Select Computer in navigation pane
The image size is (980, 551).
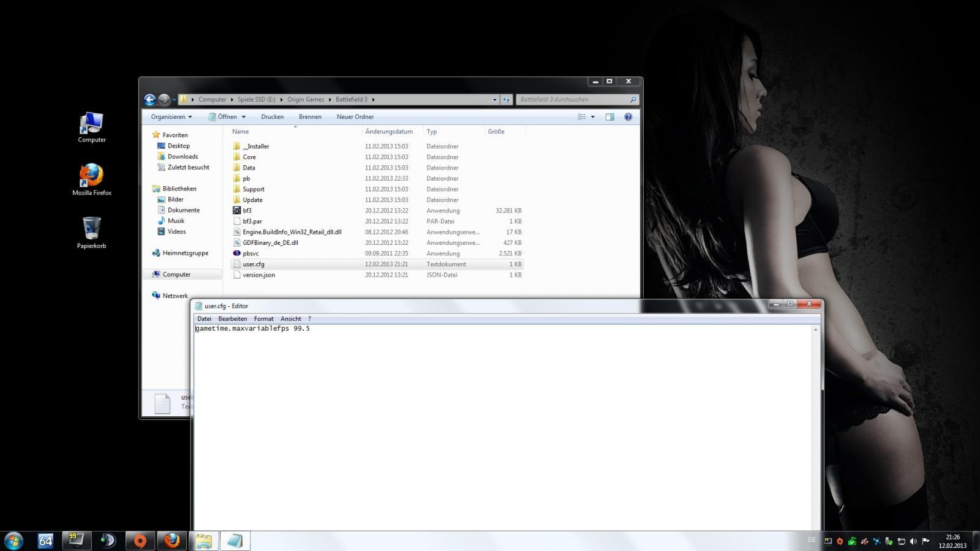[x=176, y=274]
